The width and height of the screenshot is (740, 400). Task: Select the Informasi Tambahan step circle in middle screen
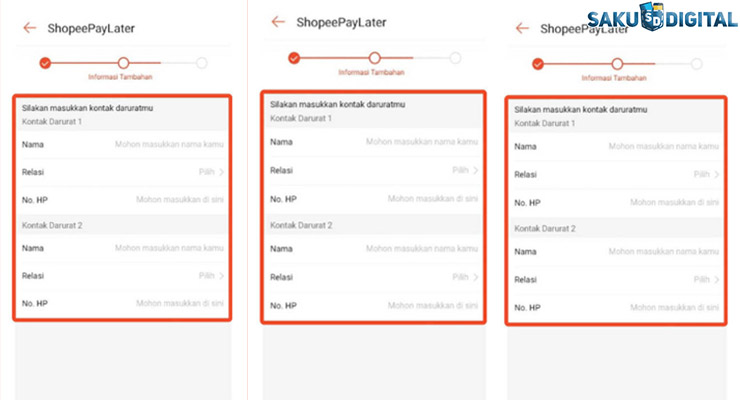click(x=374, y=58)
